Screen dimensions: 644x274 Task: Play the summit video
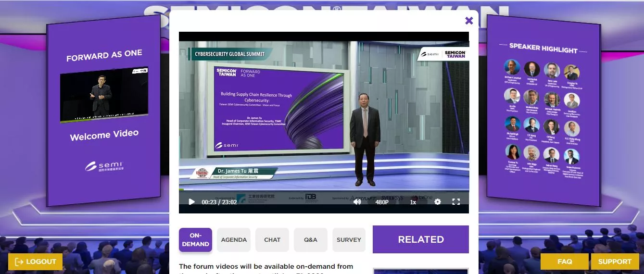(x=191, y=202)
